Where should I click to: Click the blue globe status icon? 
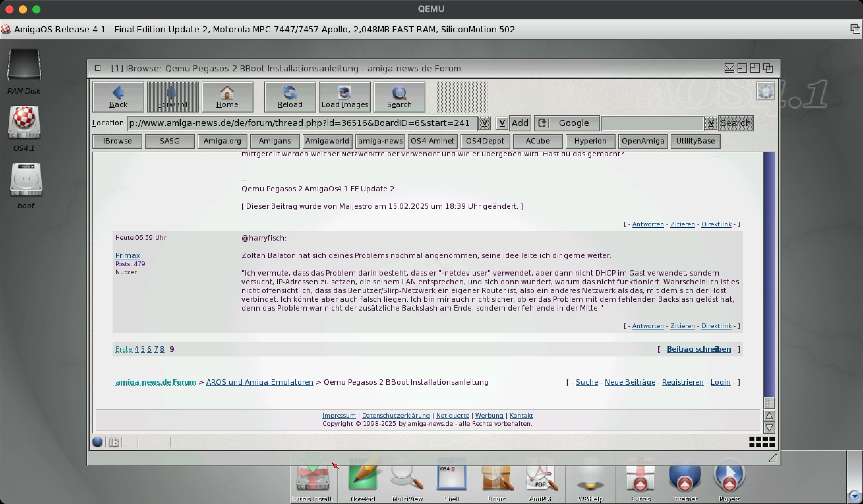[x=98, y=442]
